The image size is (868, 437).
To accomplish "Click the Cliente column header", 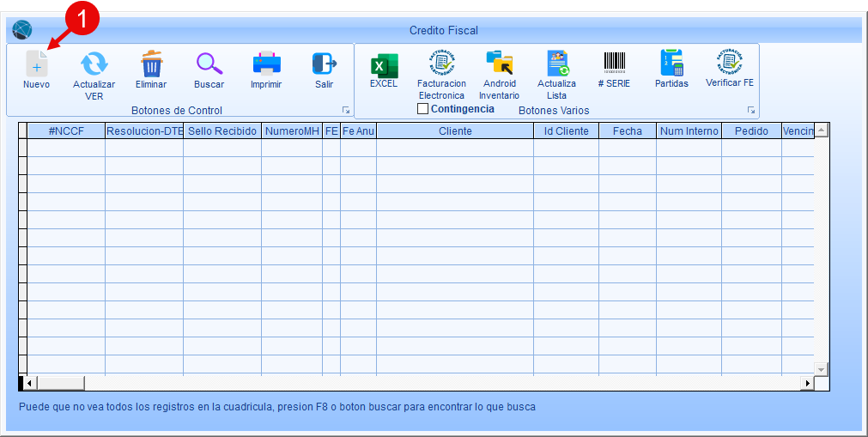I will tap(455, 131).
